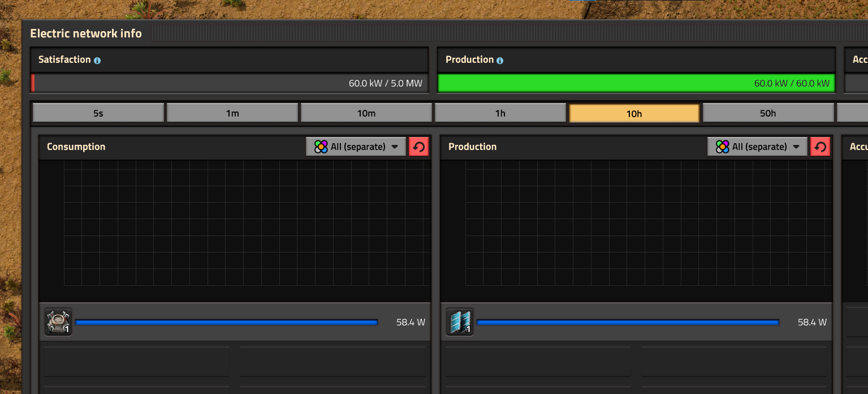Switch time range to 1m

point(232,113)
